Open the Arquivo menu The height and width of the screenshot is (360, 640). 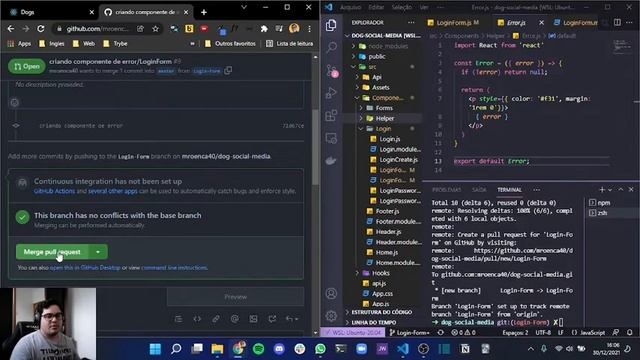pos(350,7)
